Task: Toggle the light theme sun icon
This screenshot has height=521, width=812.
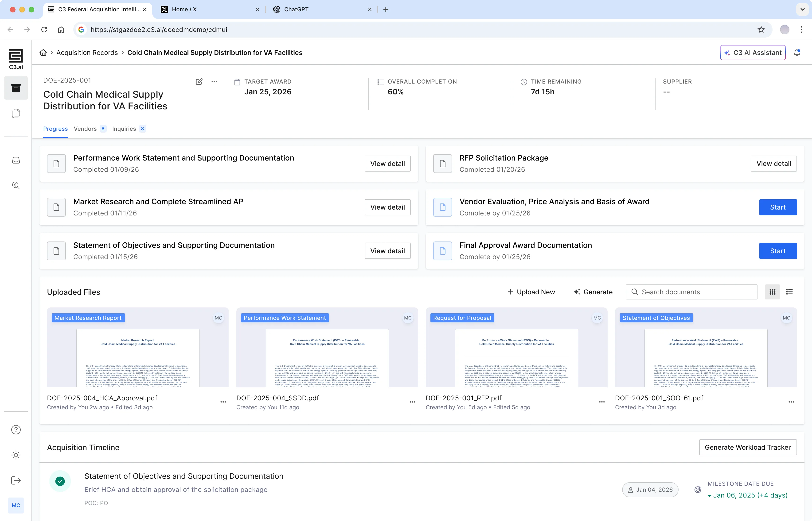Action: point(16,455)
